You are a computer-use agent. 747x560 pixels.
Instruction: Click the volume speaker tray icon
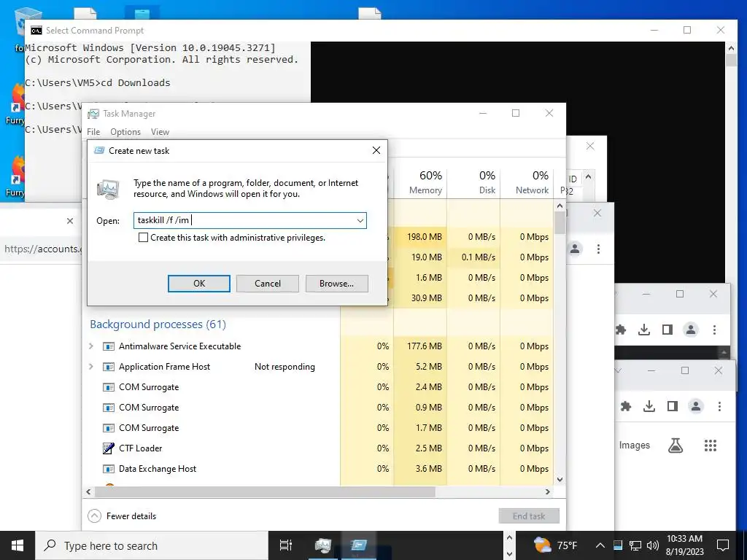(653, 545)
